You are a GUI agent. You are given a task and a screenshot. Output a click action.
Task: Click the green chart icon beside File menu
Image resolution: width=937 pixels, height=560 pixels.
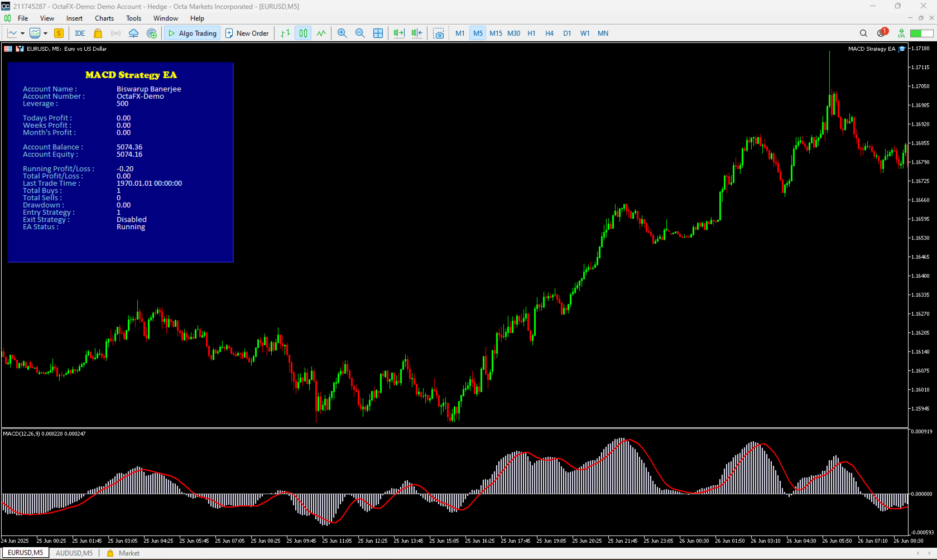click(x=7, y=18)
